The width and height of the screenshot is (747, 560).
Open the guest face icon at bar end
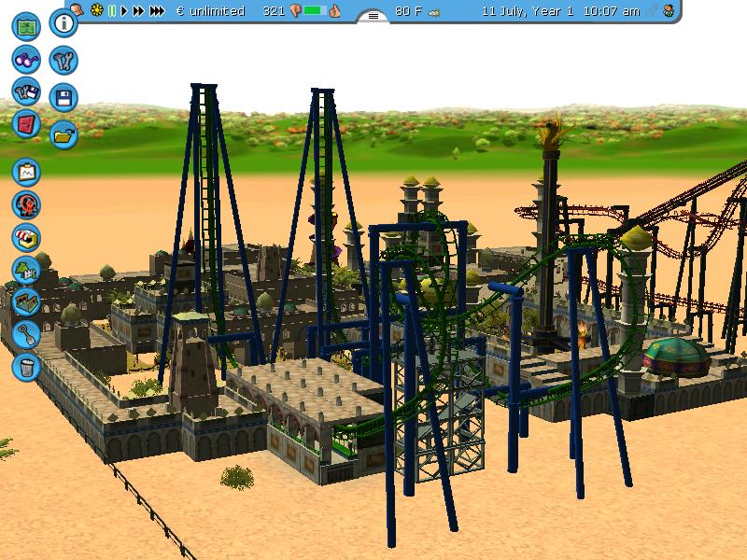(669, 11)
